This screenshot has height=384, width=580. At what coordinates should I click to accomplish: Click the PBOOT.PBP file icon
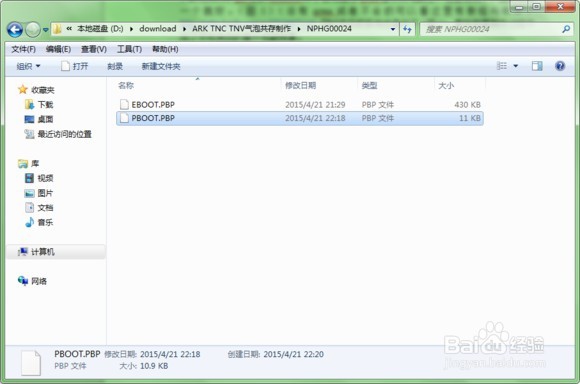[124, 118]
